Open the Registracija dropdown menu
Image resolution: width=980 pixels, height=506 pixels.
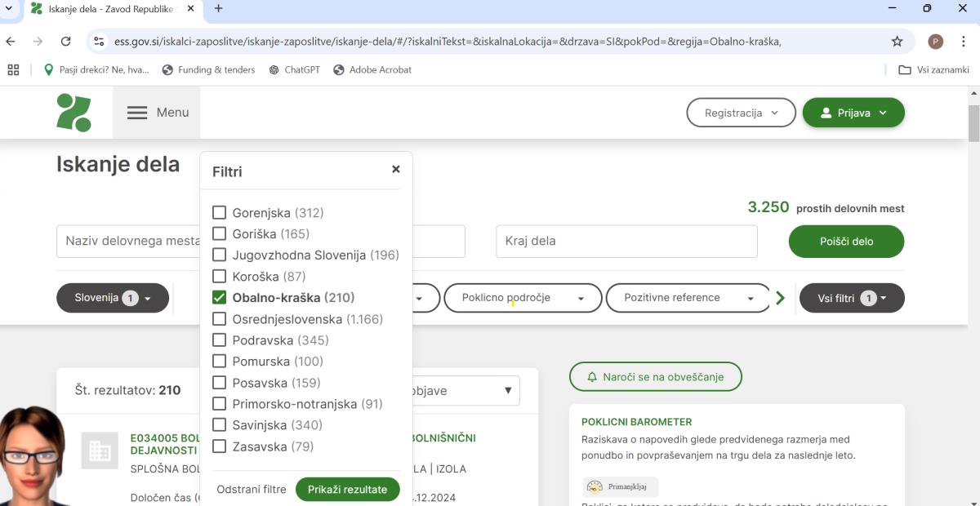tap(741, 113)
